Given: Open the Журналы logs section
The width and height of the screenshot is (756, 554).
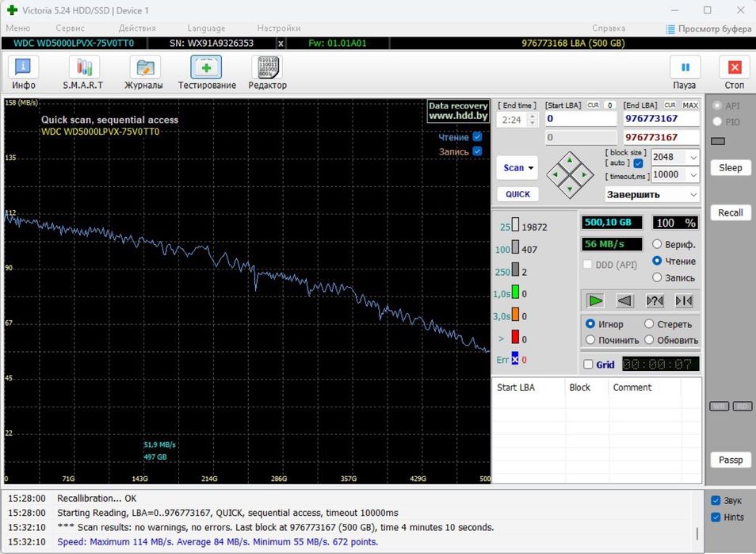Looking at the screenshot, I should click(x=143, y=72).
